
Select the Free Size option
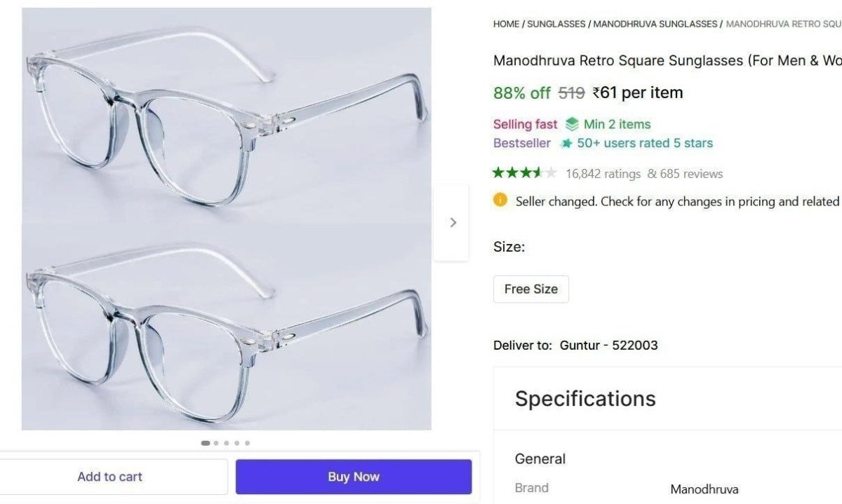[x=530, y=289]
